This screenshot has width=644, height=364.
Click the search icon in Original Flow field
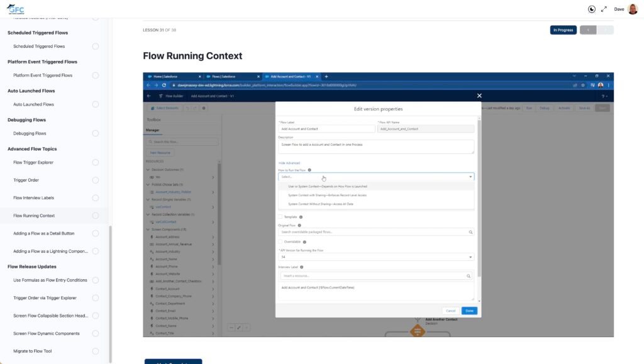[x=470, y=232]
